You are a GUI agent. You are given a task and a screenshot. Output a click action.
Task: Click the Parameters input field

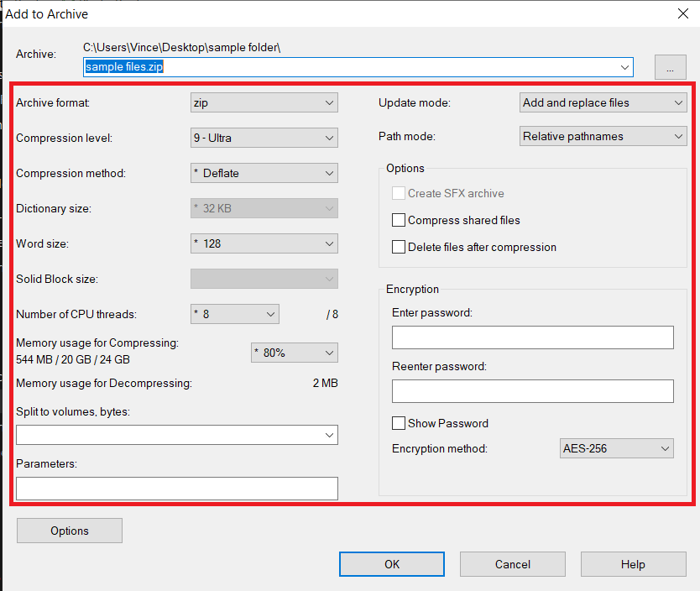coord(176,488)
